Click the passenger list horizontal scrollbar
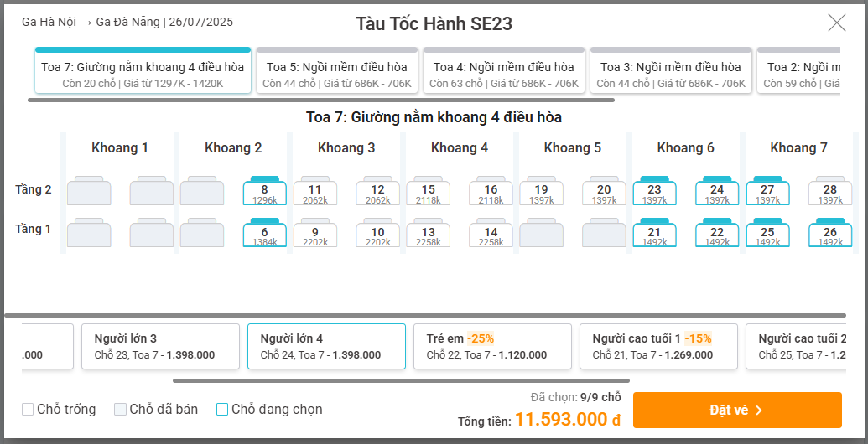This screenshot has height=444, width=868. point(402,380)
